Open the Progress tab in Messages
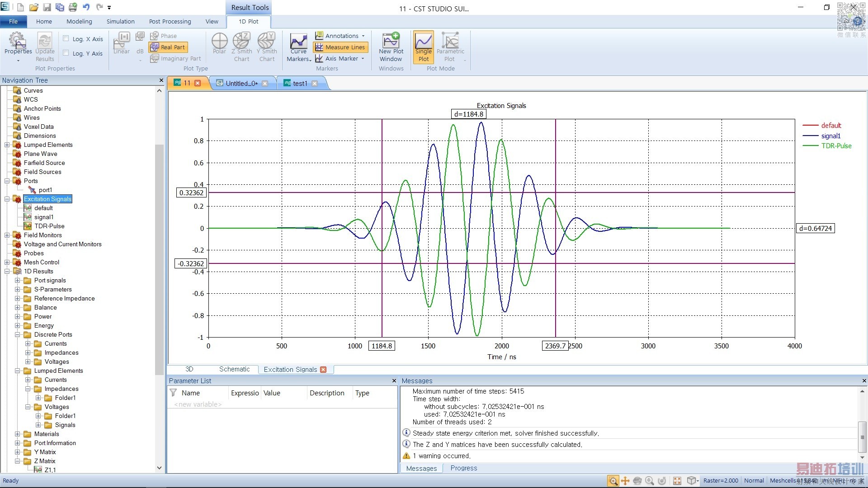The image size is (868, 488). (463, 468)
